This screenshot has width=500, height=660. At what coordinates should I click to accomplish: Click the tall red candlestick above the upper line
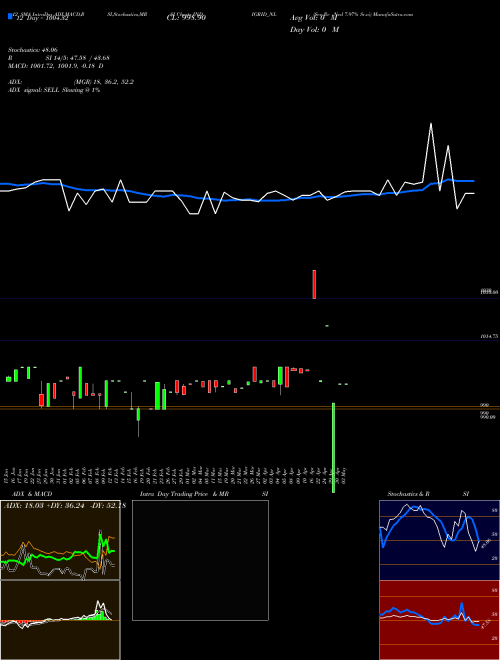click(x=314, y=285)
